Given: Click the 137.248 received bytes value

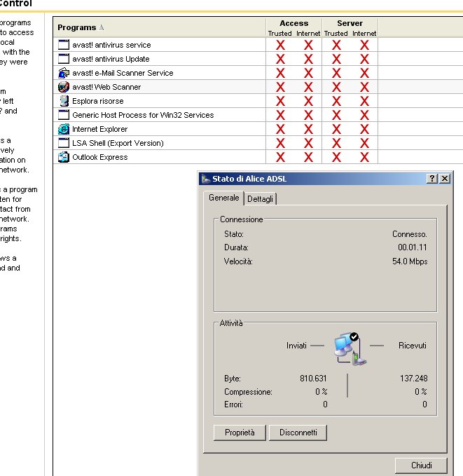Looking at the screenshot, I should pos(413,379).
